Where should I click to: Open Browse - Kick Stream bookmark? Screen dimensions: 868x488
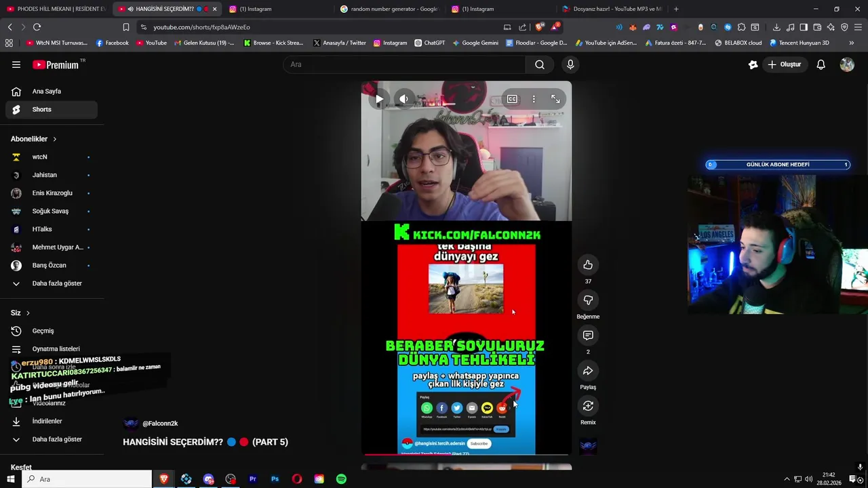pos(274,43)
